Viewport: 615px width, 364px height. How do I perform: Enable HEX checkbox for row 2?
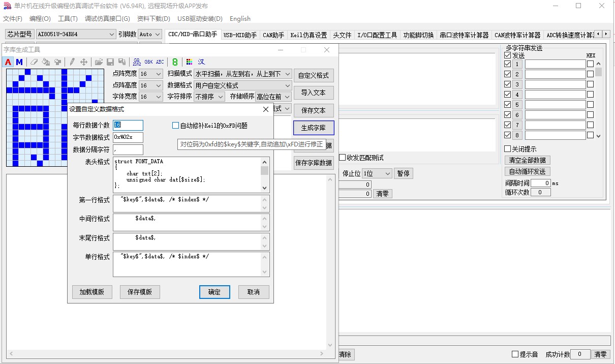coord(591,74)
